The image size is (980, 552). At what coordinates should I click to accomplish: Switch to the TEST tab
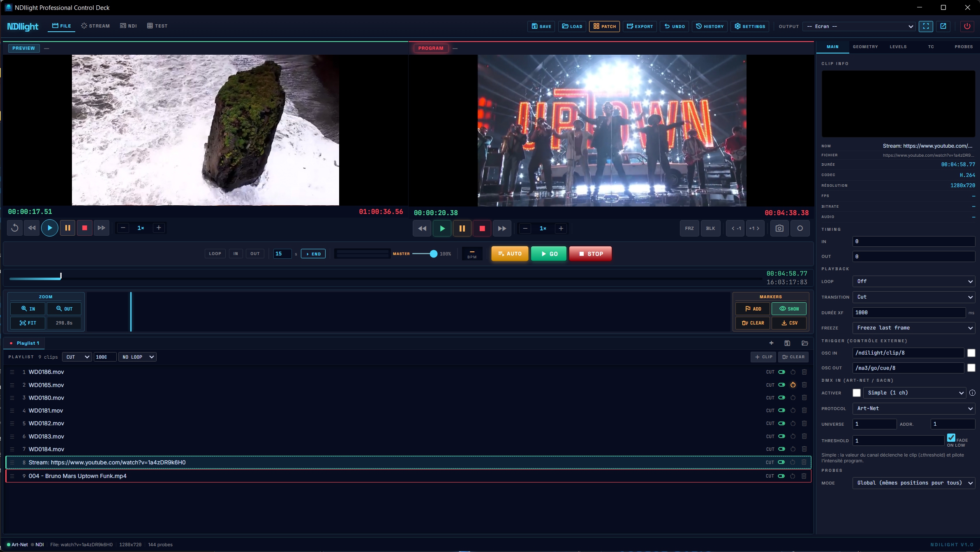click(157, 26)
